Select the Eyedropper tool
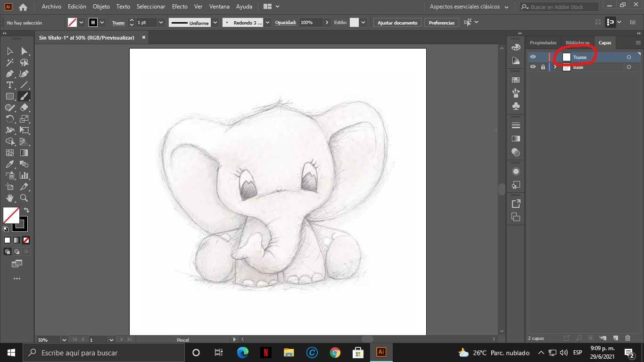The width and height of the screenshot is (644, 362). pos(9,164)
